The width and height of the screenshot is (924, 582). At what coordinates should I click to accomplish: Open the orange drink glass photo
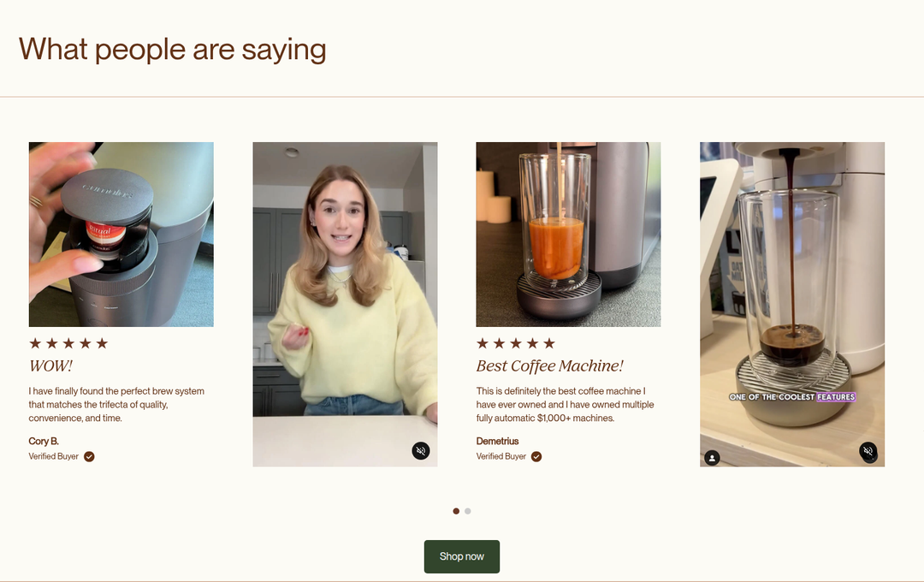(569, 235)
